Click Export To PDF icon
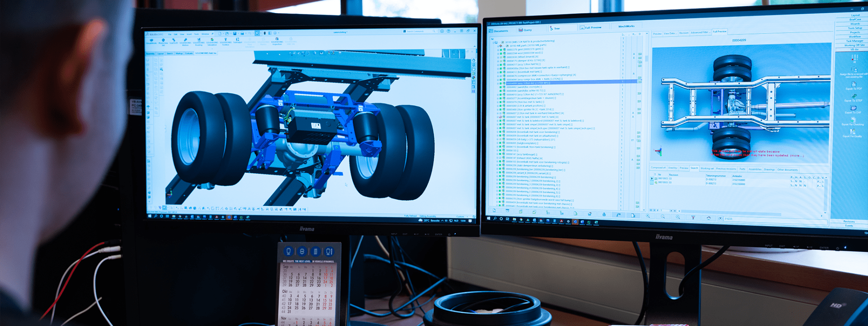 [853, 84]
